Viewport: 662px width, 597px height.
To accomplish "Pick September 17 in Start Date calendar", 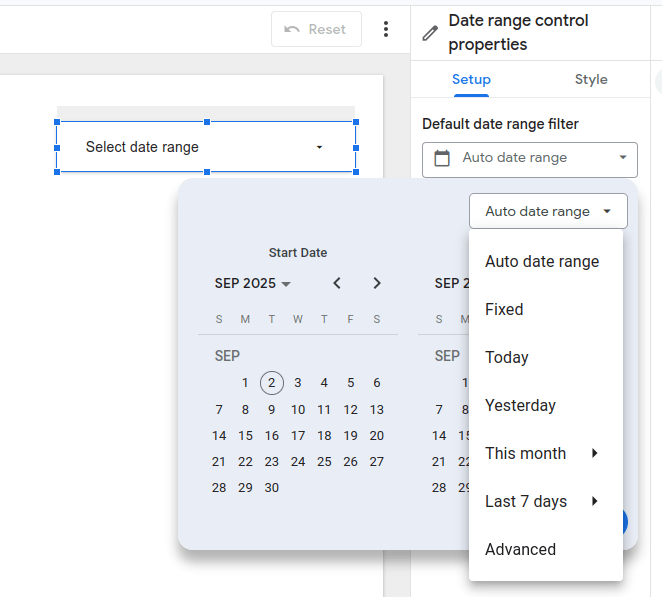I will pos(298,435).
